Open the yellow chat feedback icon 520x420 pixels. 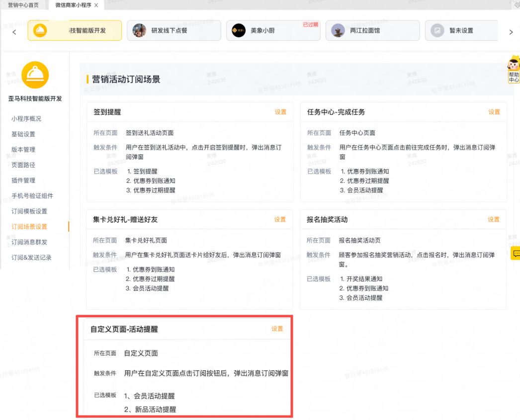coord(516,253)
